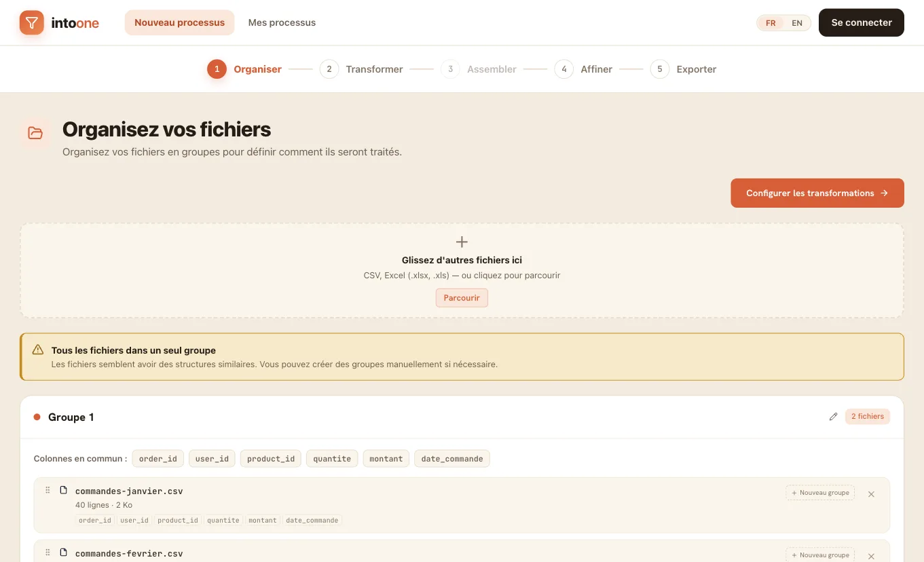Click the 'Organisez vos fichiers' heading
Image resolution: width=924 pixels, height=562 pixels.
click(166, 129)
